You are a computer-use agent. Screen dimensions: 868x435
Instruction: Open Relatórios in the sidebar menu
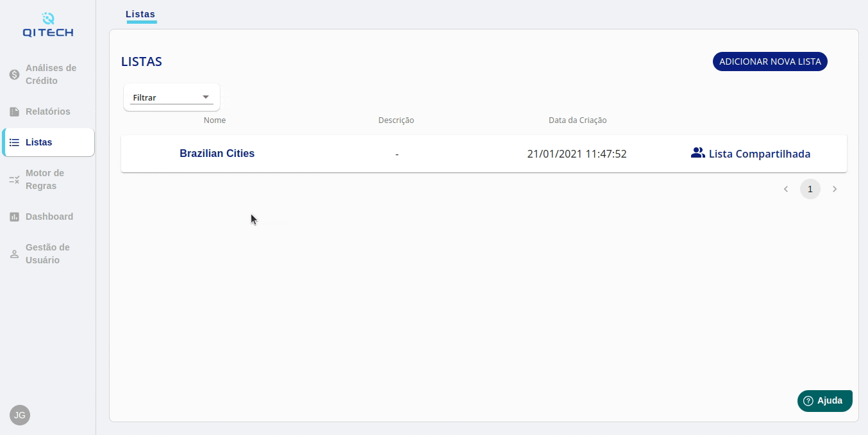click(48, 111)
